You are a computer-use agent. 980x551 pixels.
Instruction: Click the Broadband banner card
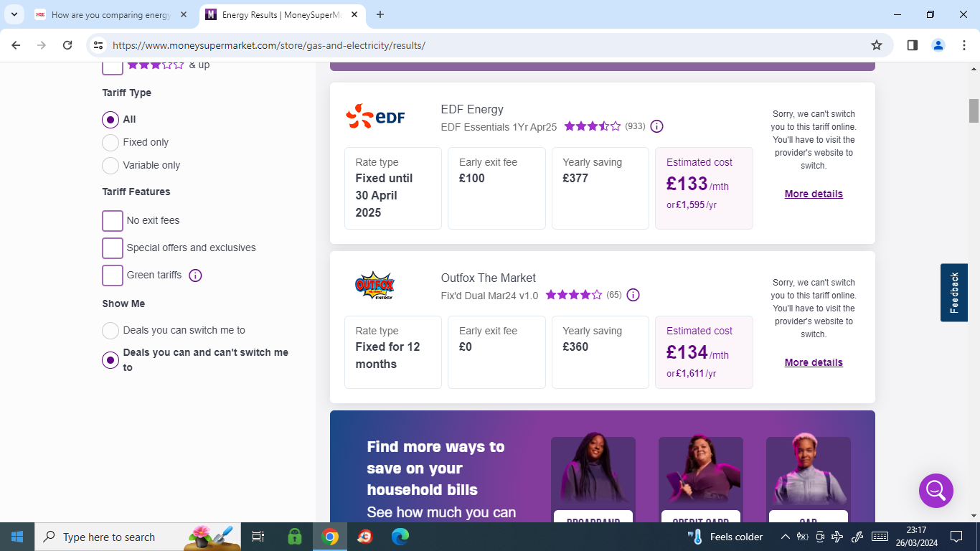(x=593, y=479)
